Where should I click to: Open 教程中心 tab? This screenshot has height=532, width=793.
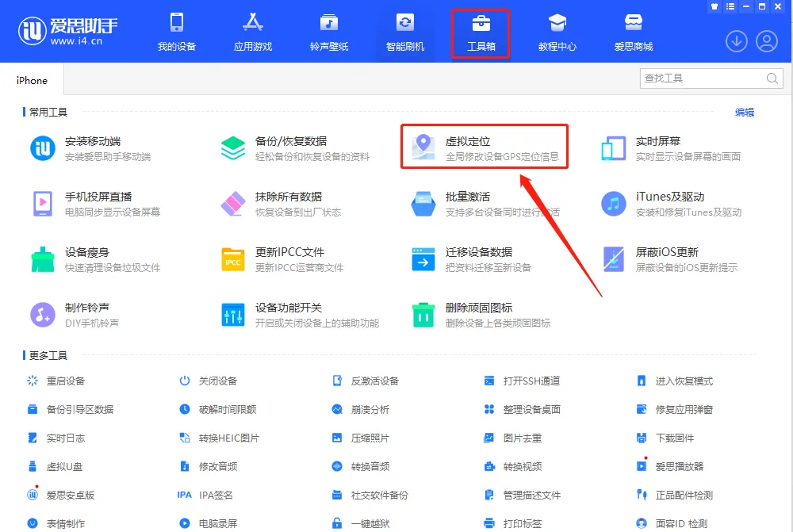557,32
